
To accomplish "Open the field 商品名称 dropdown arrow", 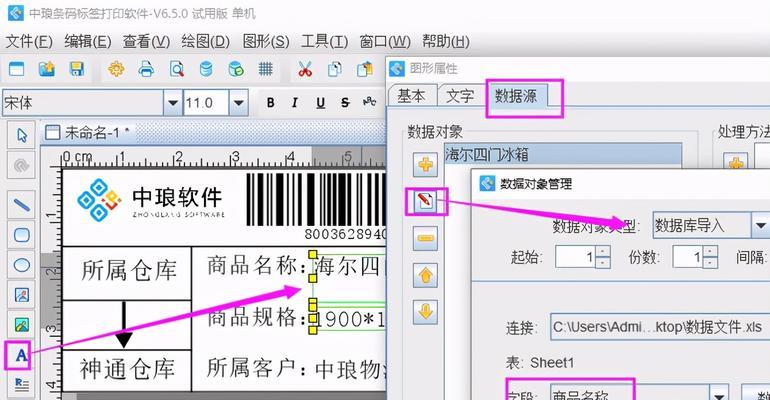I will pyautogui.click(x=719, y=396).
